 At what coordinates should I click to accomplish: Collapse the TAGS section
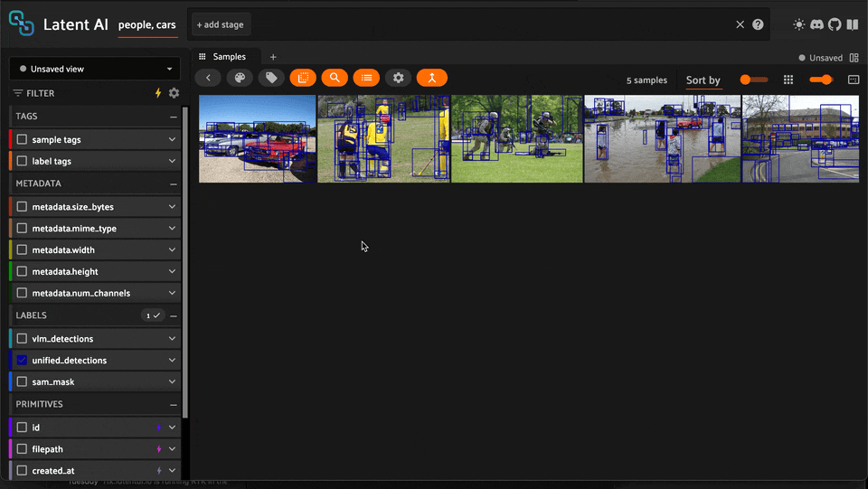tap(174, 117)
